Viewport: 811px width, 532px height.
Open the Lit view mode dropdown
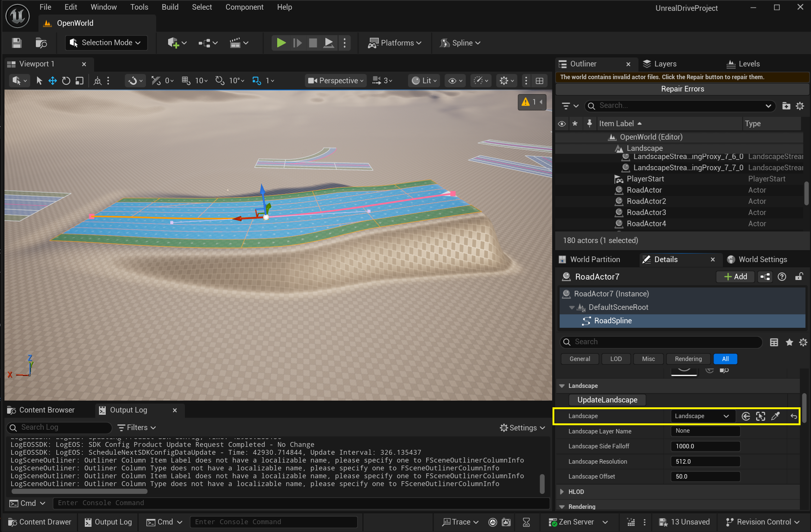[x=424, y=81]
